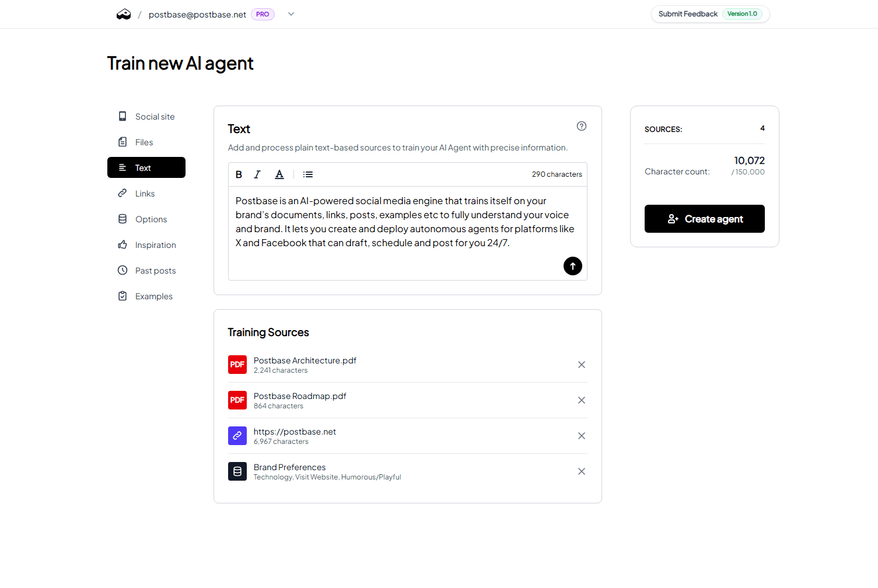Viewport: 878px width, 588px height.
Task: Remove Postbase Architecture.pdf from training sources
Action: point(582,365)
